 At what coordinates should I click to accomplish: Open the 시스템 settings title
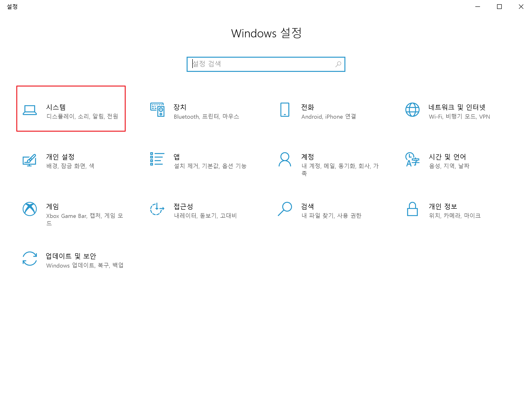pos(56,107)
